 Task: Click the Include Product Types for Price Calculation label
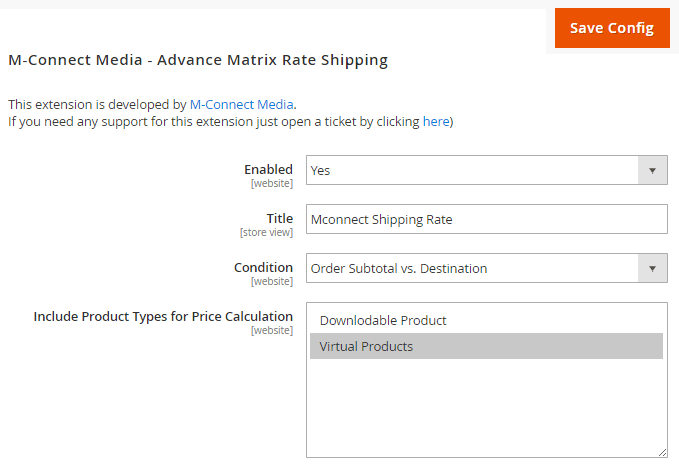163,316
